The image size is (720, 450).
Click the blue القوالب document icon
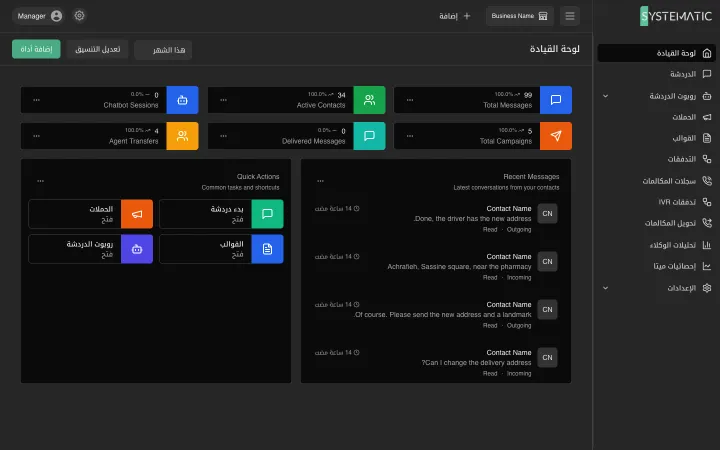267,249
